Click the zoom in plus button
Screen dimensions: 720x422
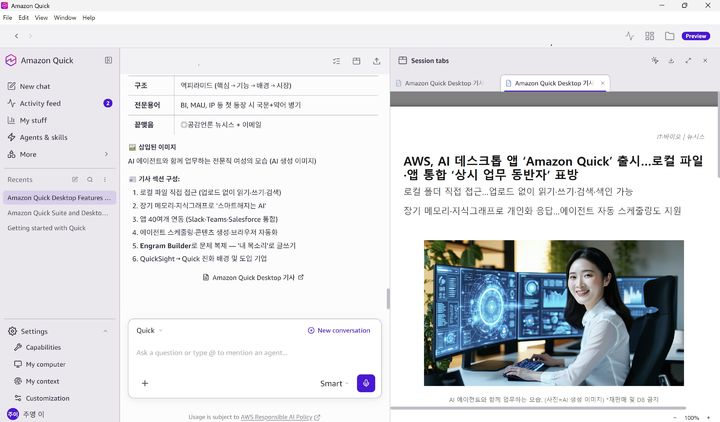click(x=709, y=418)
